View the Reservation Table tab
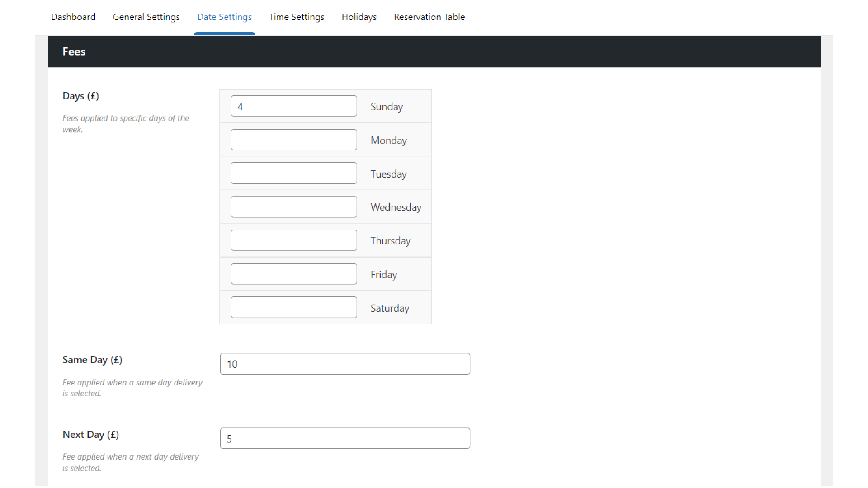The height and width of the screenshot is (488, 868). pos(429,17)
